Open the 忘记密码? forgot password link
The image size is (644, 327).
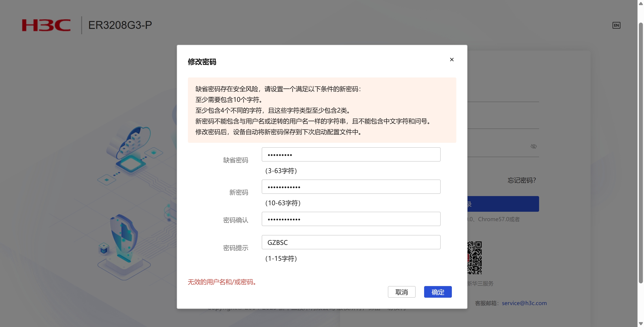tap(521, 180)
